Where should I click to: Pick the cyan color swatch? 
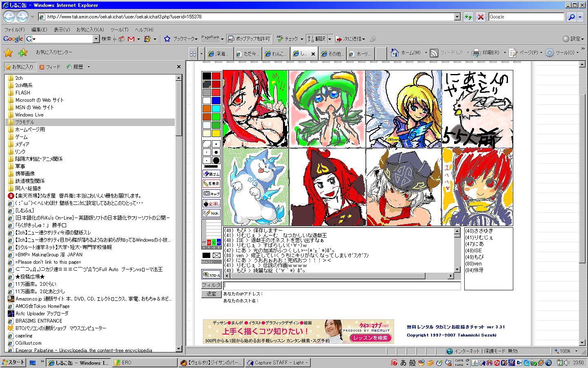[216, 109]
